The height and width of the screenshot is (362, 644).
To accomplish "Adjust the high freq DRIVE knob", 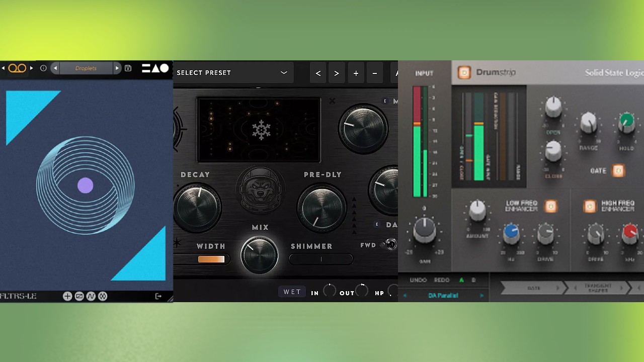I will 596,233.
